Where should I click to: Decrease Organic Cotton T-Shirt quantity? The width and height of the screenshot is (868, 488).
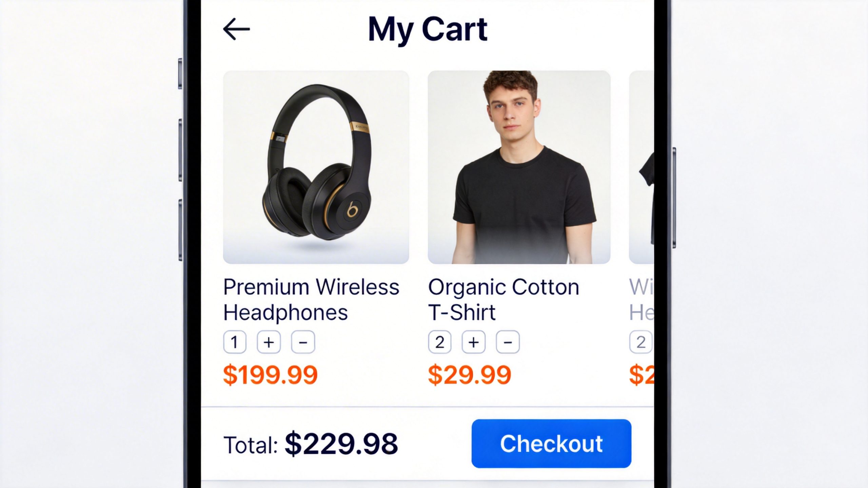(x=508, y=342)
